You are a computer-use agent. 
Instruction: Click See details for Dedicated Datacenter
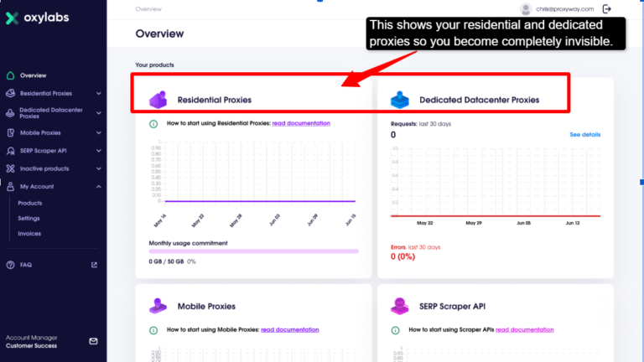point(584,135)
